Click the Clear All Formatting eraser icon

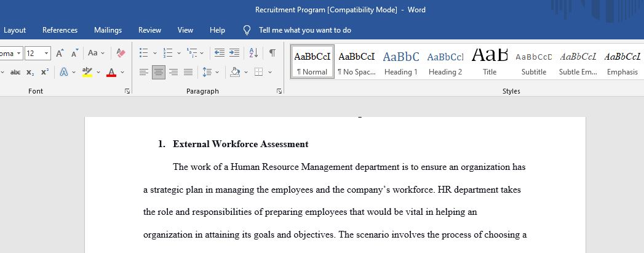point(121,53)
